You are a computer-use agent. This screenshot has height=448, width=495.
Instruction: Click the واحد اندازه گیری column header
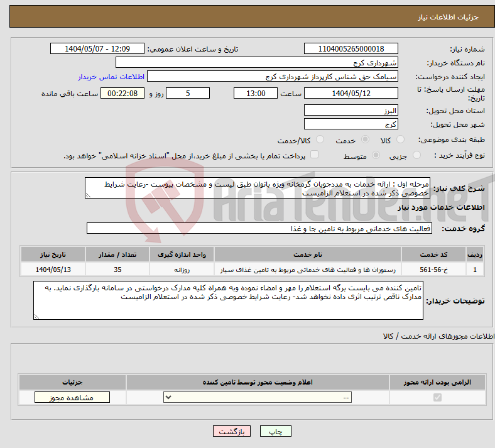coord(182,254)
